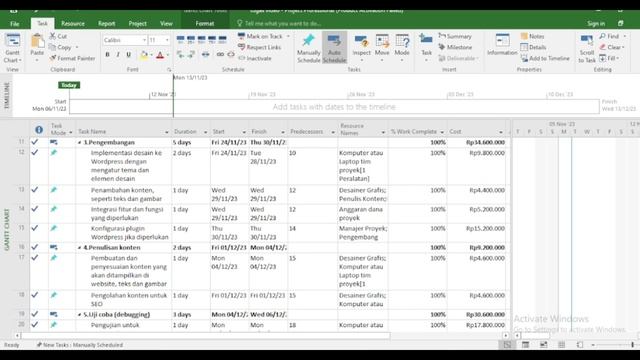
Task: Select the completed indicator for row 12
Action: 35,153
